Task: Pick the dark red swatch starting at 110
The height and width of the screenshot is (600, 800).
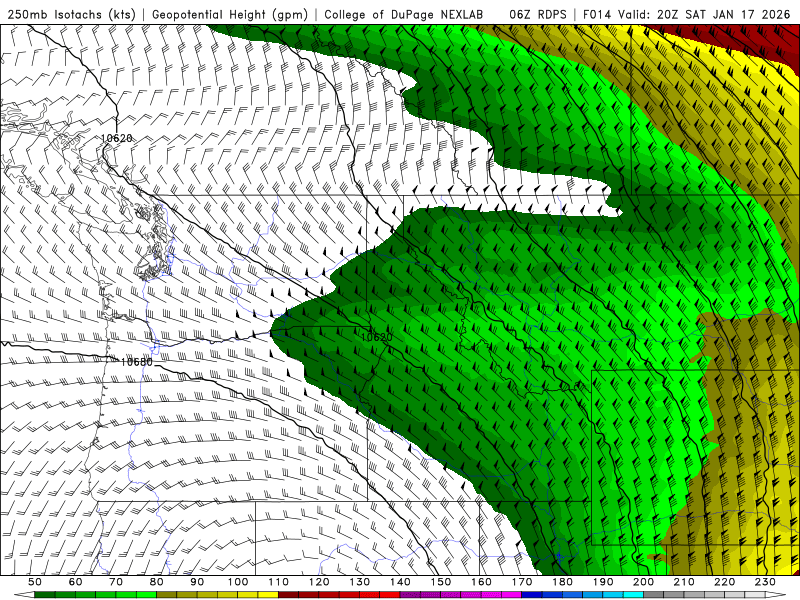Action: coord(288,595)
